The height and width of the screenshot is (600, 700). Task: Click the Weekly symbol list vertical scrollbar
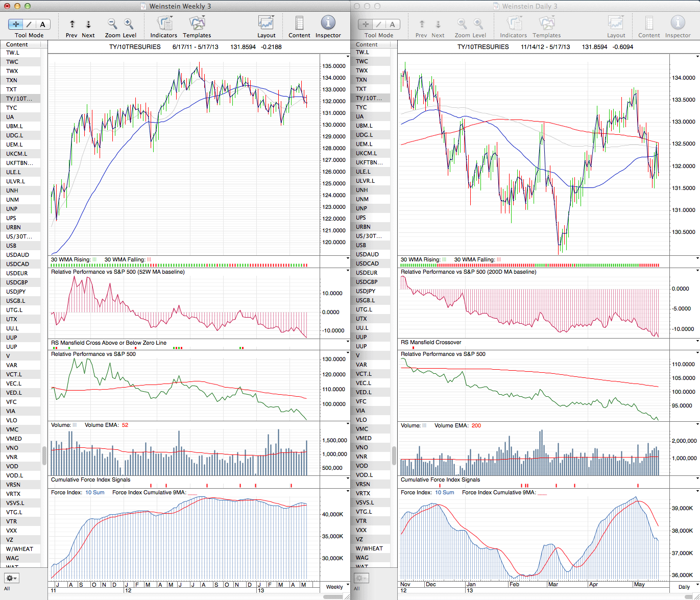point(44,455)
